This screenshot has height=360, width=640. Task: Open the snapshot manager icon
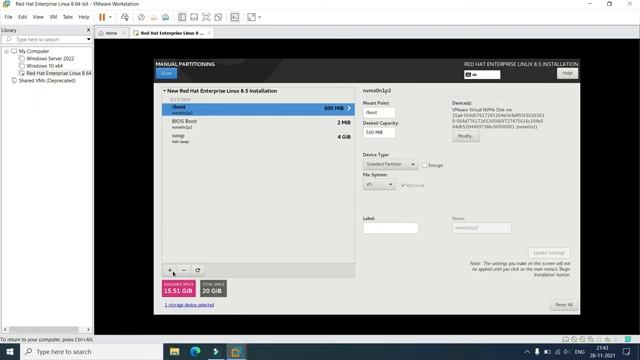point(165,17)
